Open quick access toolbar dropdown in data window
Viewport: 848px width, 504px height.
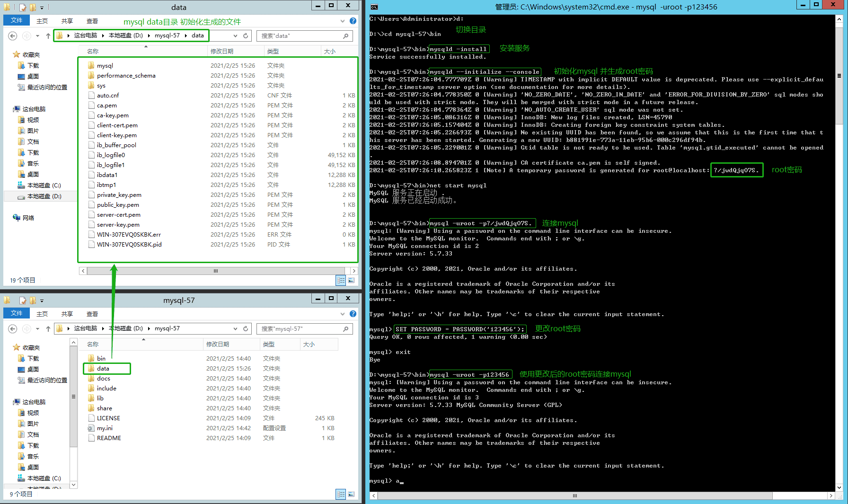[x=42, y=8]
